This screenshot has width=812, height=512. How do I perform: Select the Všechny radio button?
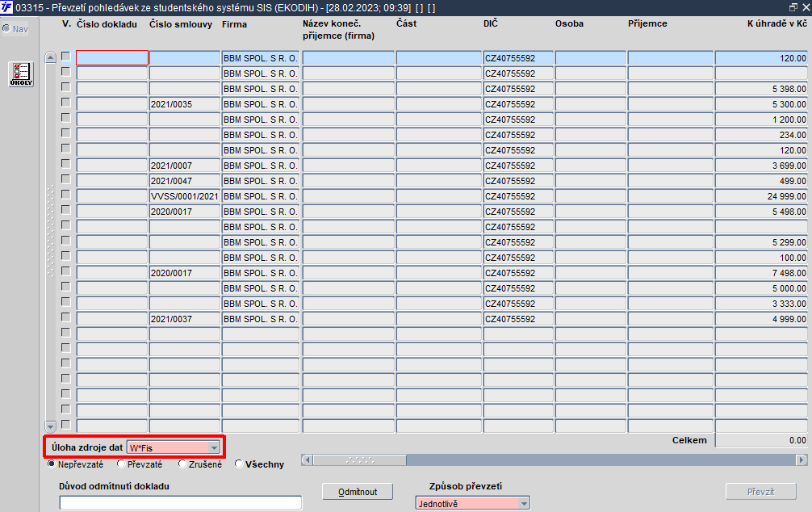coord(239,464)
